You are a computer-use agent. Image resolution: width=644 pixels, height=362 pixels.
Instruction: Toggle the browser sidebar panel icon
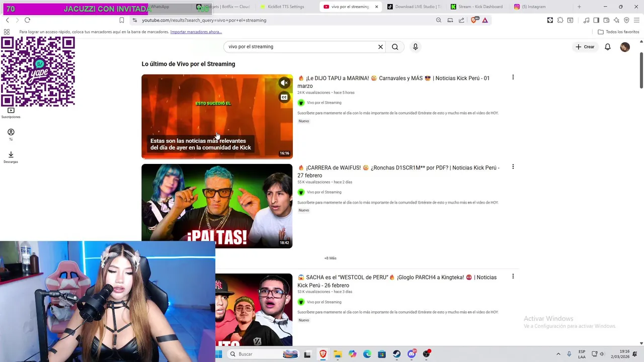tap(596, 20)
